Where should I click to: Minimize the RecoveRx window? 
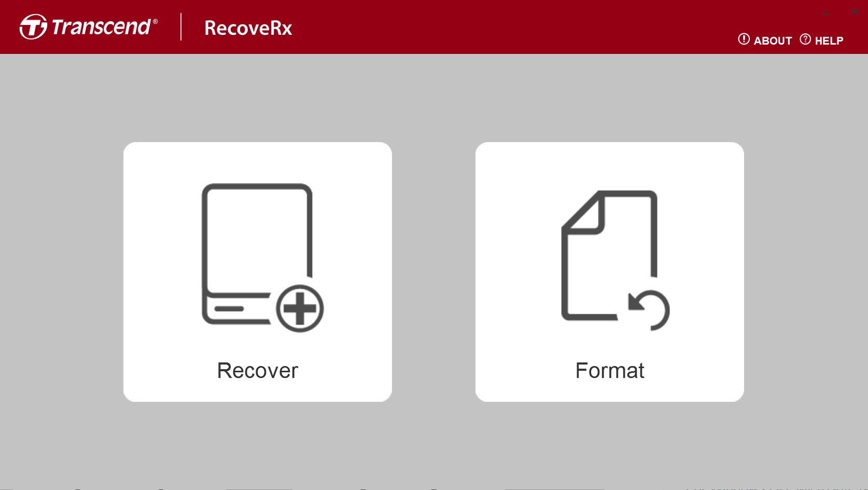coord(825,12)
